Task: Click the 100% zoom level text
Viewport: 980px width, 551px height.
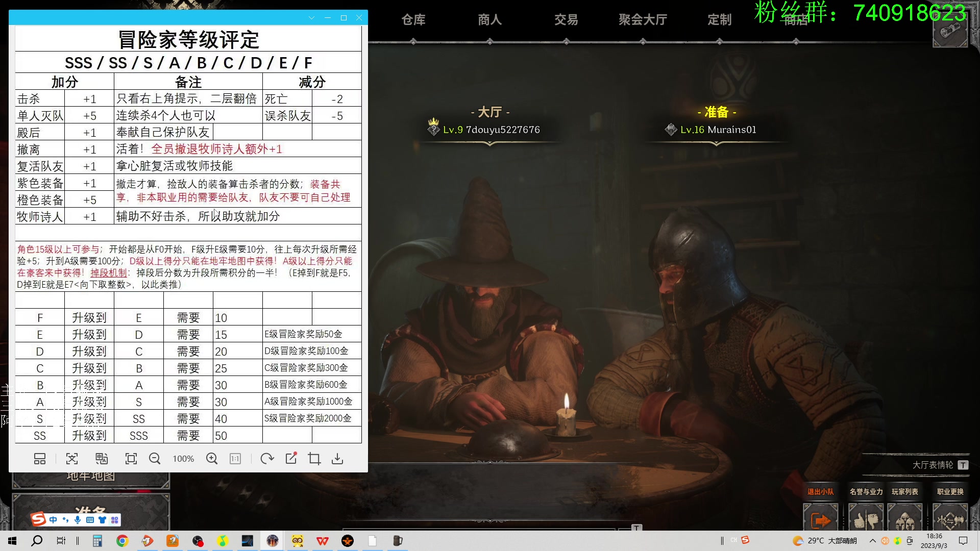Action: point(183,459)
